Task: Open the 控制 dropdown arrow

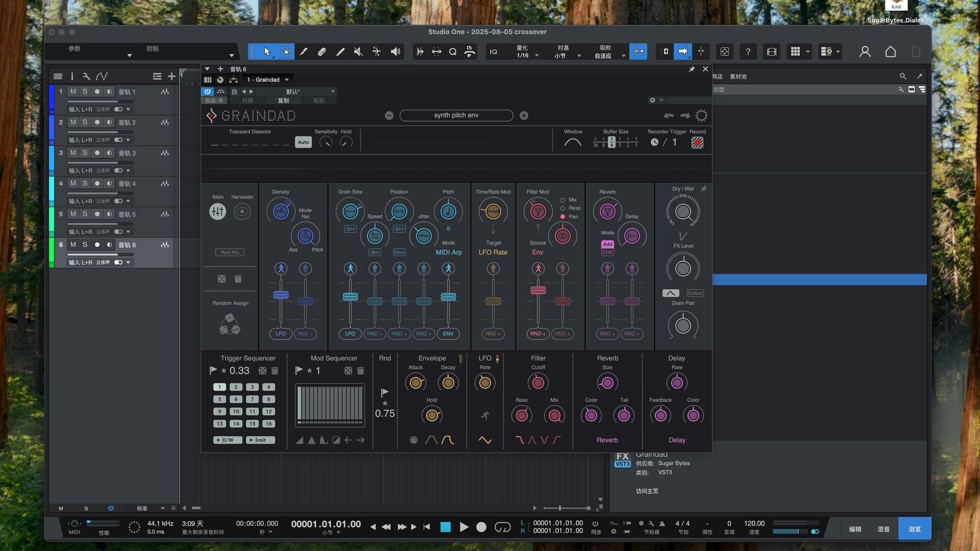Action: (x=231, y=55)
